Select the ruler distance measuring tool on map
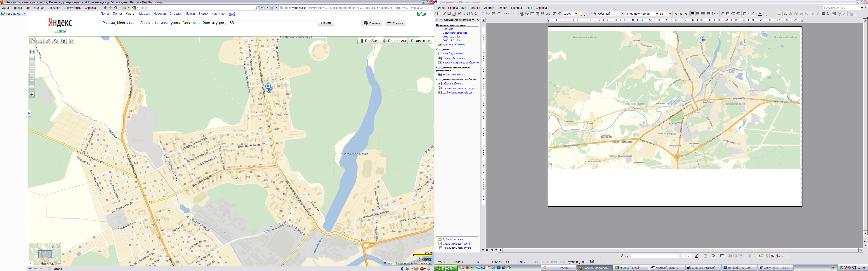The height and width of the screenshot is (271, 868). click(x=48, y=41)
